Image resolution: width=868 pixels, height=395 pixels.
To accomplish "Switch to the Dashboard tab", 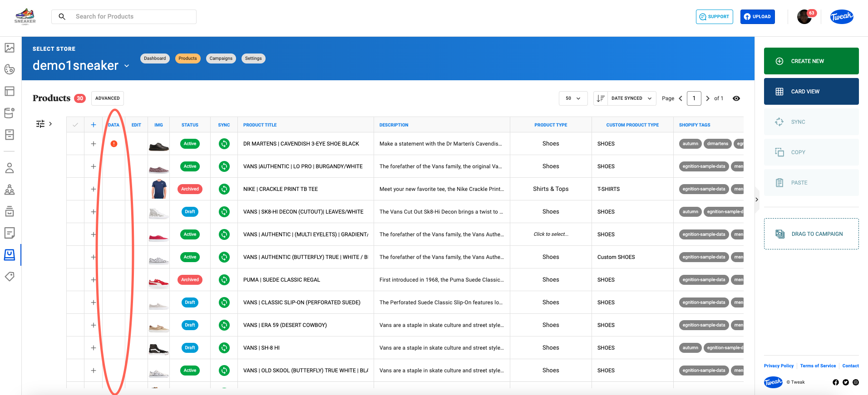I will click(155, 59).
